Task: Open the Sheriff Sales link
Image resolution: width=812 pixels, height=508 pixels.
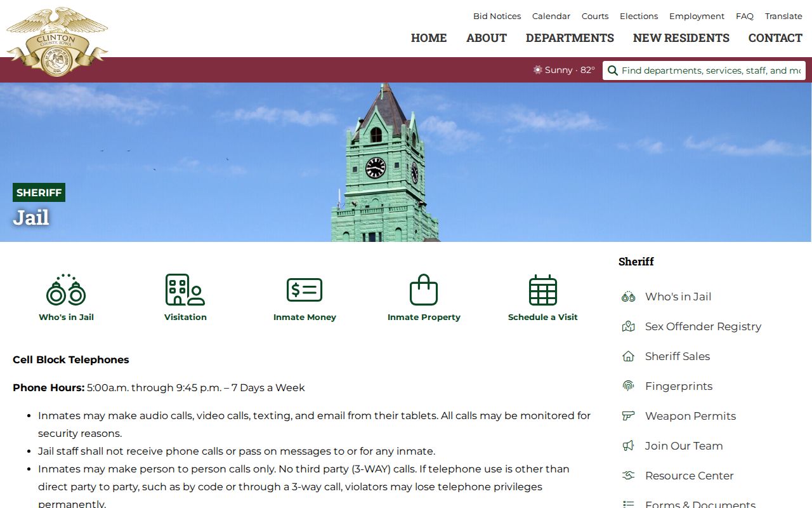Action: click(x=678, y=356)
